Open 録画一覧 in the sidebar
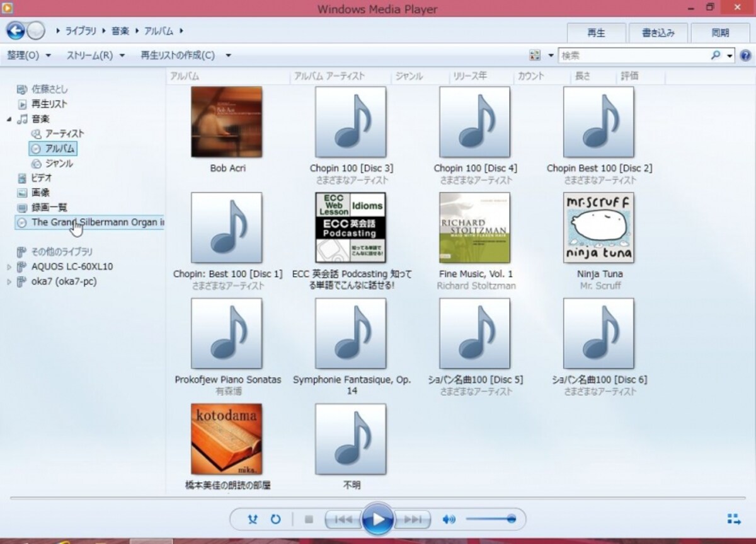This screenshot has width=756, height=544. (49, 207)
